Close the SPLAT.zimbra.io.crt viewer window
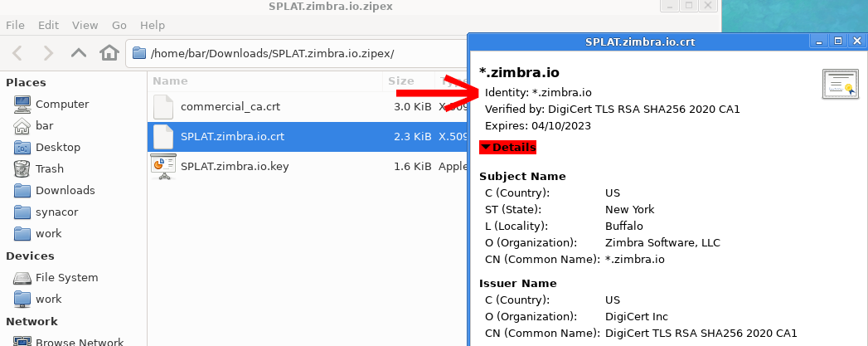Image resolution: width=868 pixels, height=346 pixels. pos(857,41)
